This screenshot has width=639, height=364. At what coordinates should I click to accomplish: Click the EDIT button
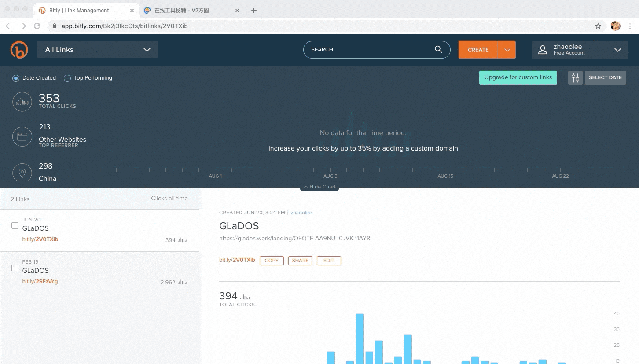(x=329, y=261)
